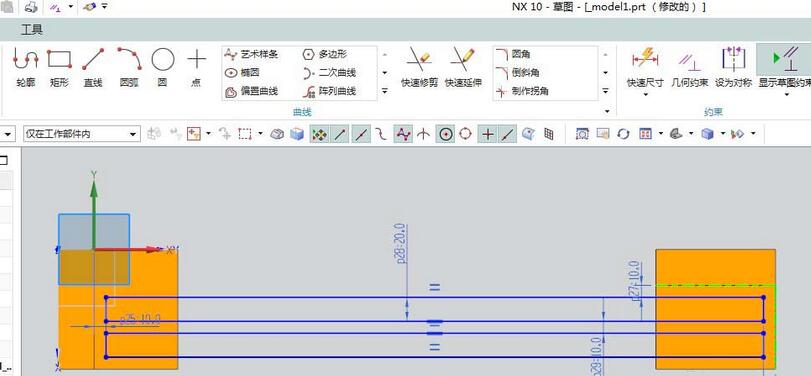Toggle snap to quadrant point option
This screenshot has height=376, width=811.
pyautogui.click(x=465, y=134)
